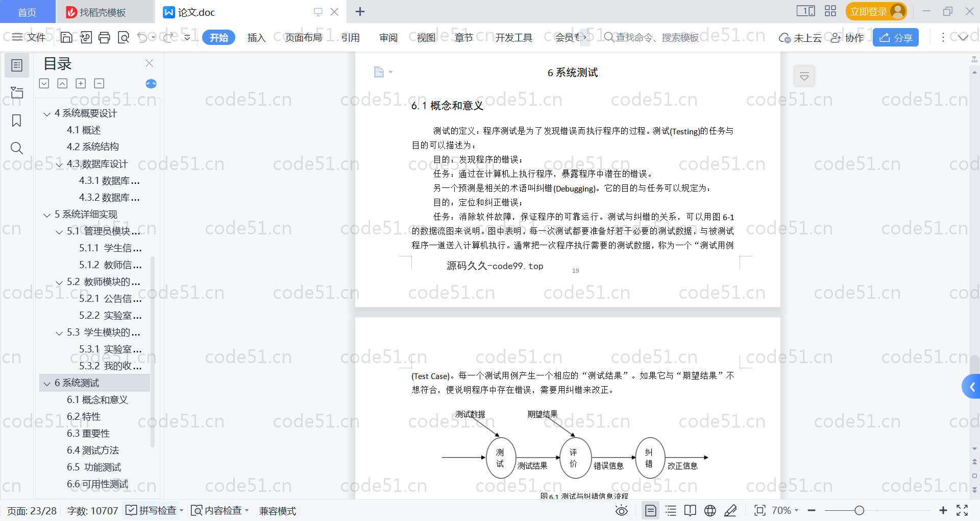Screen dimensions: 980x521
Task: Click the raise heading level plus icon
Action: point(81,83)
